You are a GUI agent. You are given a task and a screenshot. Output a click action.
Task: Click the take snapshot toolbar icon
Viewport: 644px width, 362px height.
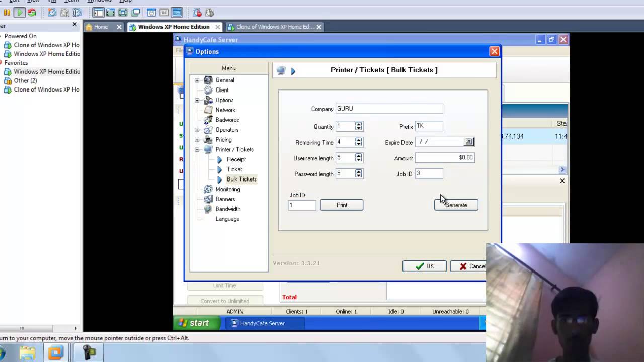point(52,13)
